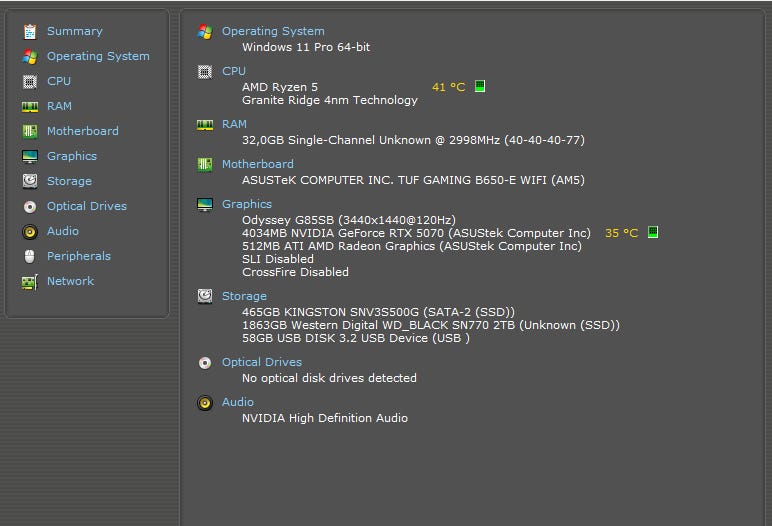This screenshot has height=526, width=772.
Task: Click the Audio heading link in summary
Action: tap(238, 402)
